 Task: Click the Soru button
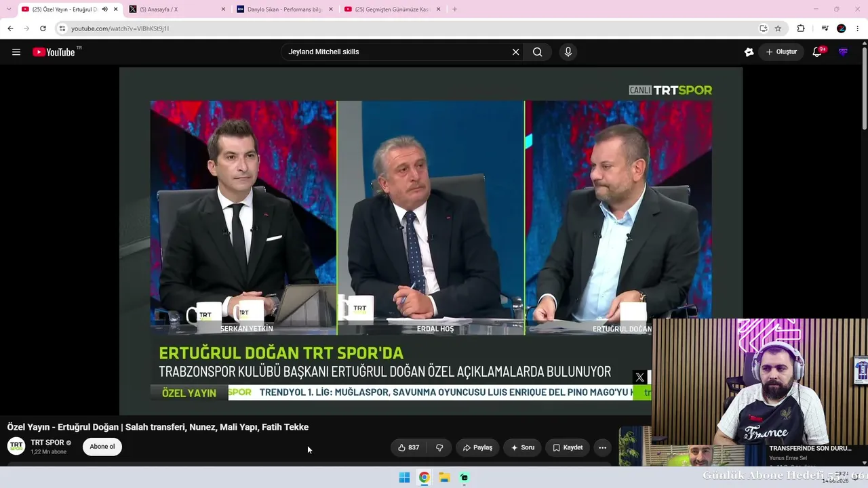tap(523, 447)
